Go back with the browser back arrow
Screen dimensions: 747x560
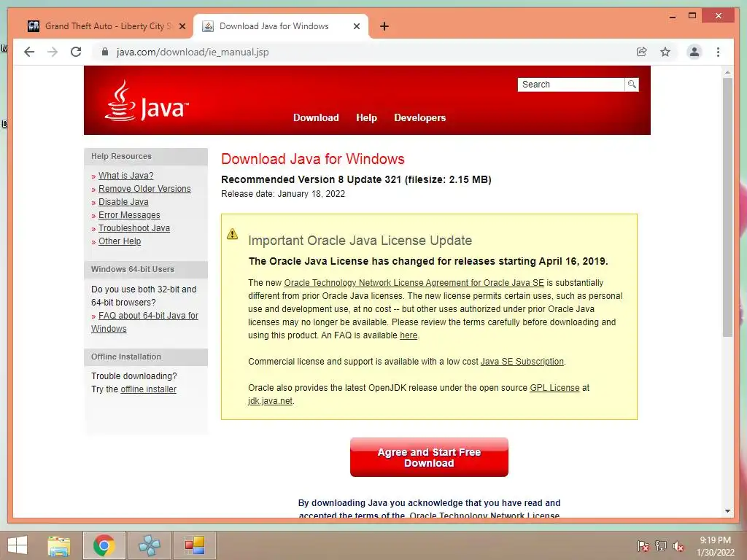[29, 52]
